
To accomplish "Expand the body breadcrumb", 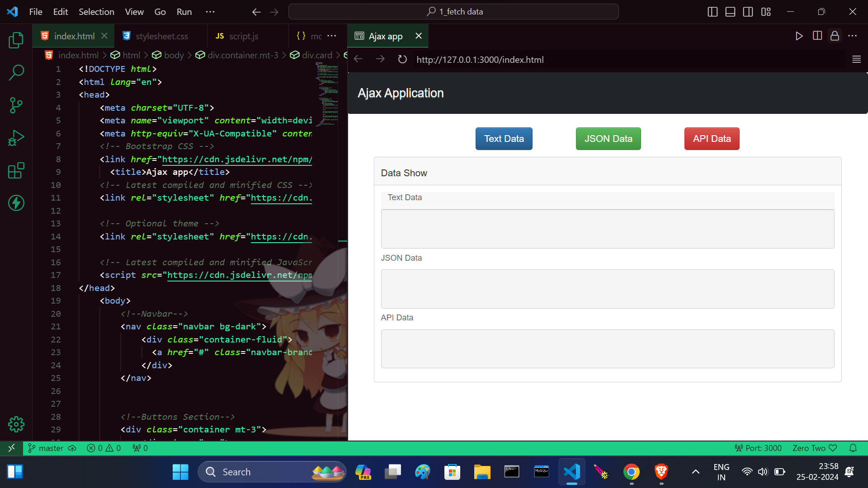I will [168, 55].
